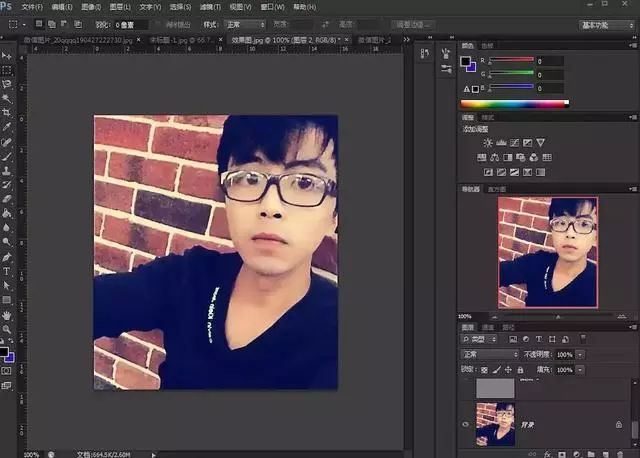Hide the 背景 layer using its eye icon
640x458 pixels.
(x=466, y=423)
